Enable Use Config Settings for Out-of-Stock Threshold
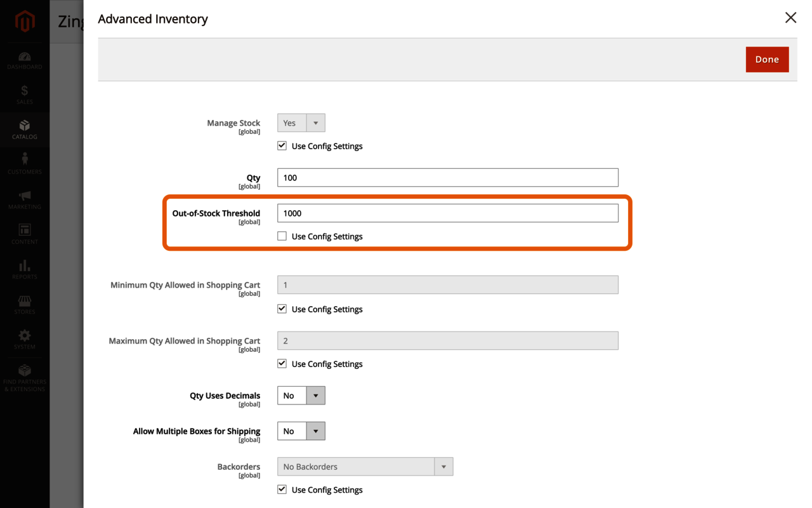The image size is (812, 508). click(x=282, y=236)
